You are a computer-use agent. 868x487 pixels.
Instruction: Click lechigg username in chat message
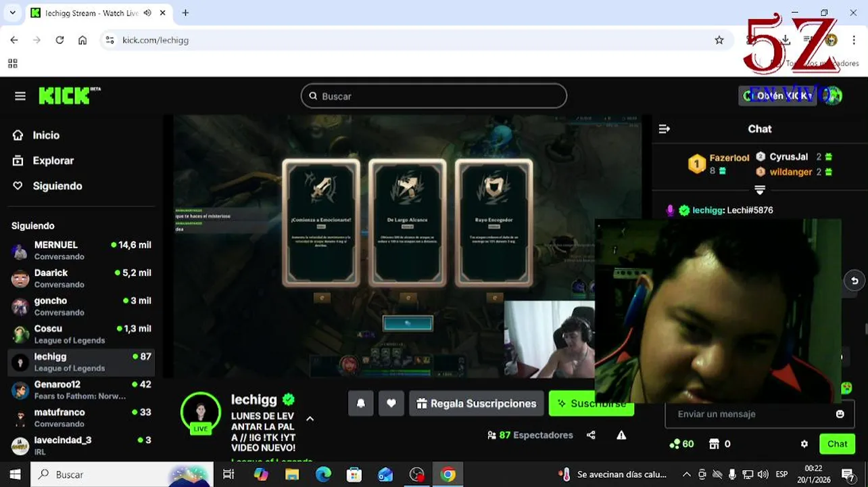[x=707, y=210]
